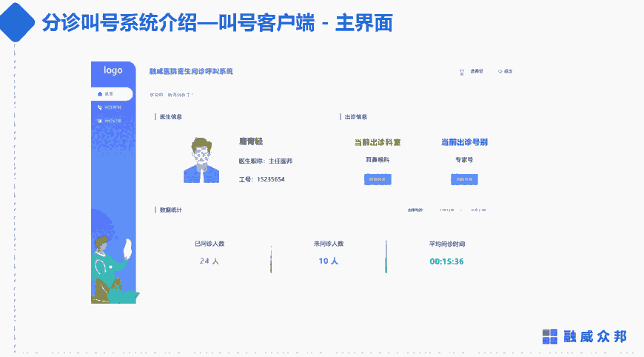This screenshot has height=357, width=644.
Task: Click the doctor name in the top bar
Action: click(476, 72)
